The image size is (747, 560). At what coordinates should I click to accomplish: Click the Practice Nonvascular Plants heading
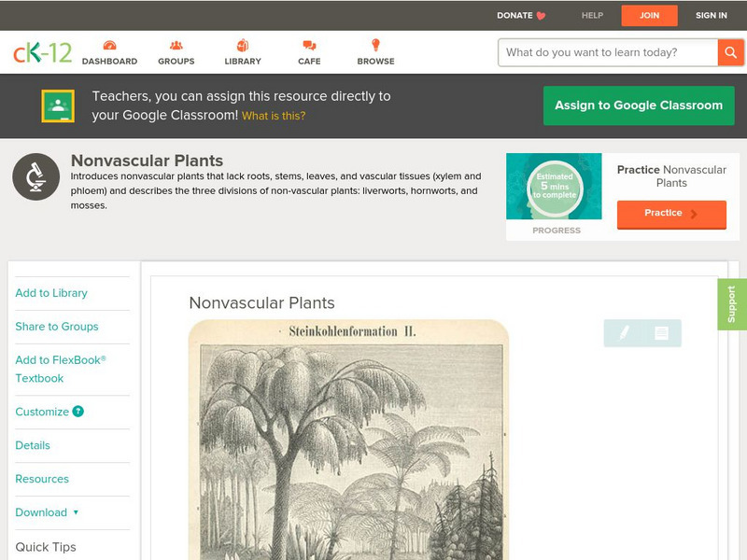pos(671,176)
